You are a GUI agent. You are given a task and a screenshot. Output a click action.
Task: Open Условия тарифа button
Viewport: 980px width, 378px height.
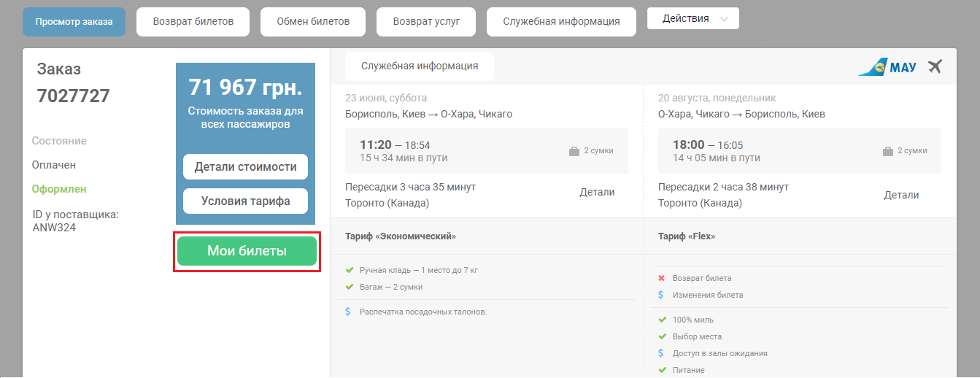coord(245,201)
